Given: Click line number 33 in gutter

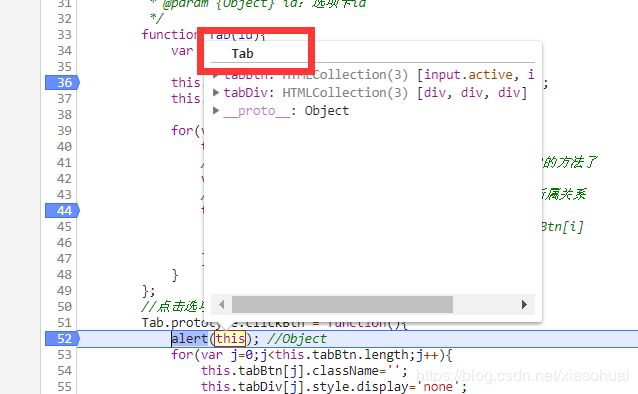Looking at the screenshot, I should pos(64,35).
